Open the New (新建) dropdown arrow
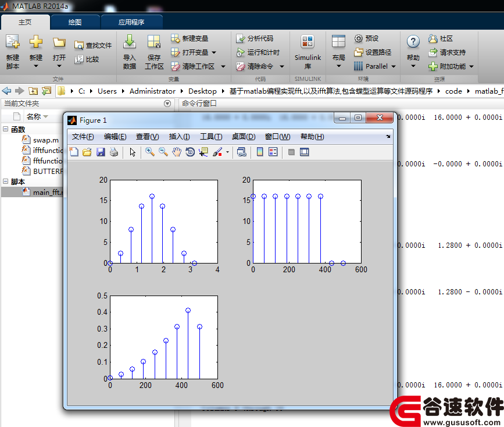Viewport: 504px width, 427px height. point(35,66)
